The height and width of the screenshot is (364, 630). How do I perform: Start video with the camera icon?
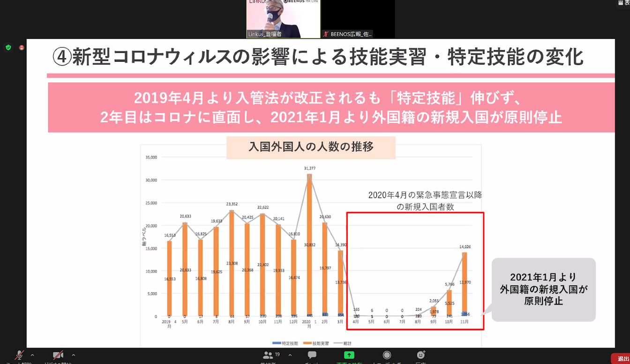tap(58, 356)
